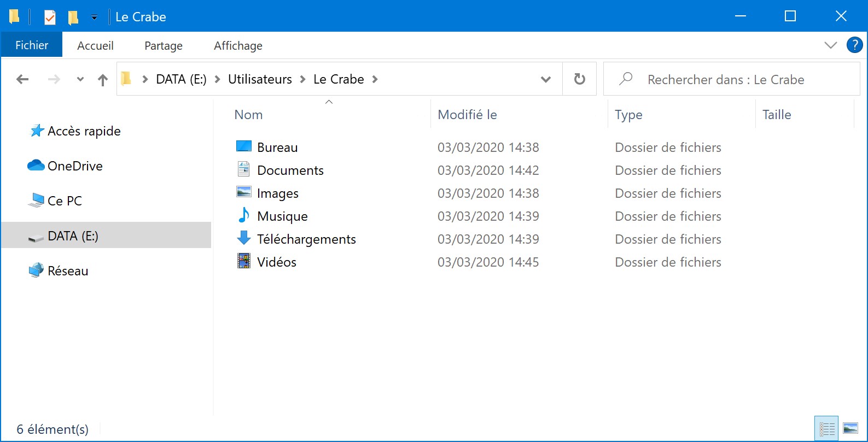Select the Images folder name

pos(278,193)
